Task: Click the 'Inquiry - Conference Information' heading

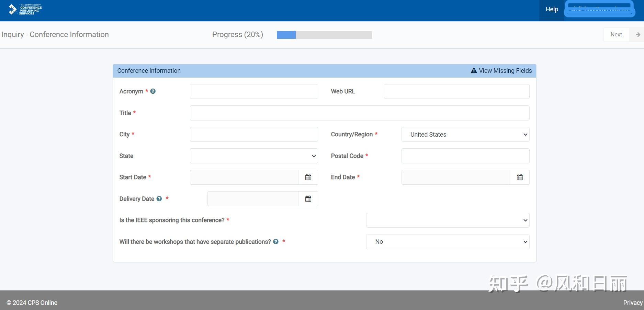Action: coord(55,35)
